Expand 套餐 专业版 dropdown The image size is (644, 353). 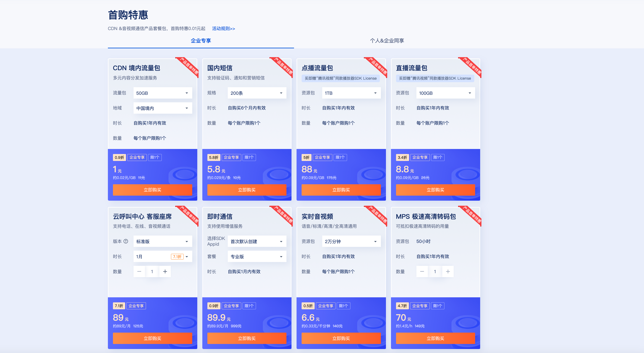[257, 257]
